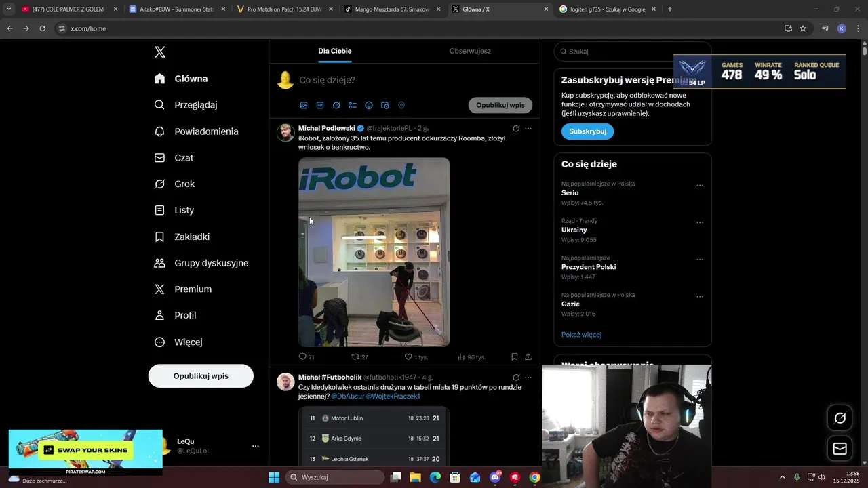Open Listy in the sidebar

pos(174,210)
